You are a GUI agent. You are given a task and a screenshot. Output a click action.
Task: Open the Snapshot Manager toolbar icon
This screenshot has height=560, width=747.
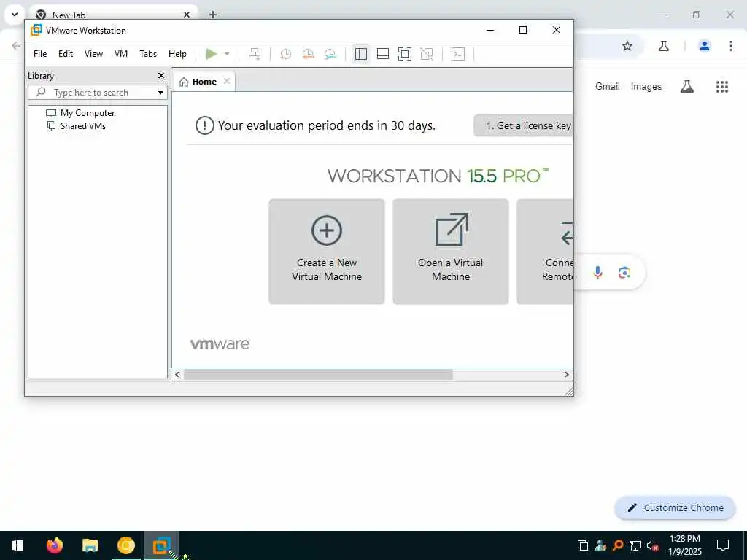[330, 54]
